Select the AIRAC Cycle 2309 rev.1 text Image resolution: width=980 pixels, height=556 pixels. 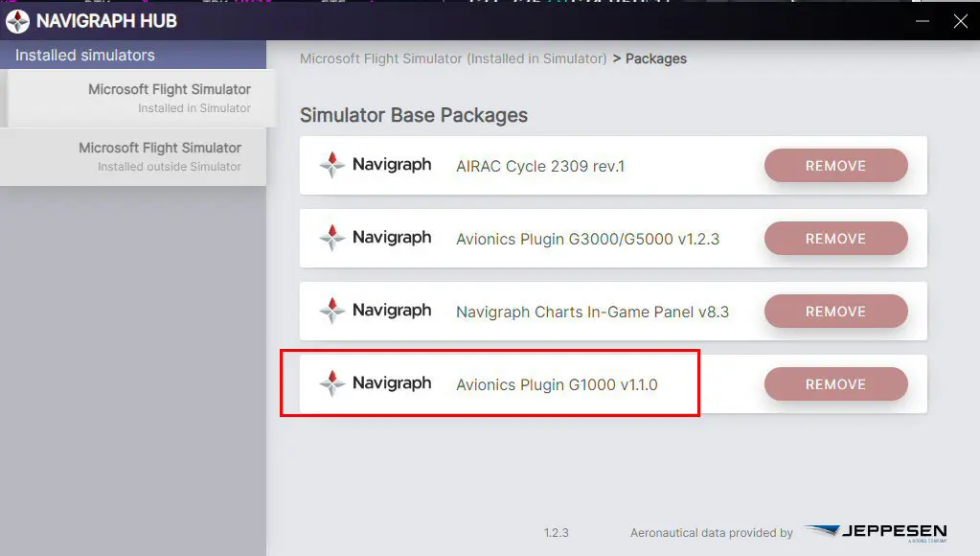click(x=540, y=167)
